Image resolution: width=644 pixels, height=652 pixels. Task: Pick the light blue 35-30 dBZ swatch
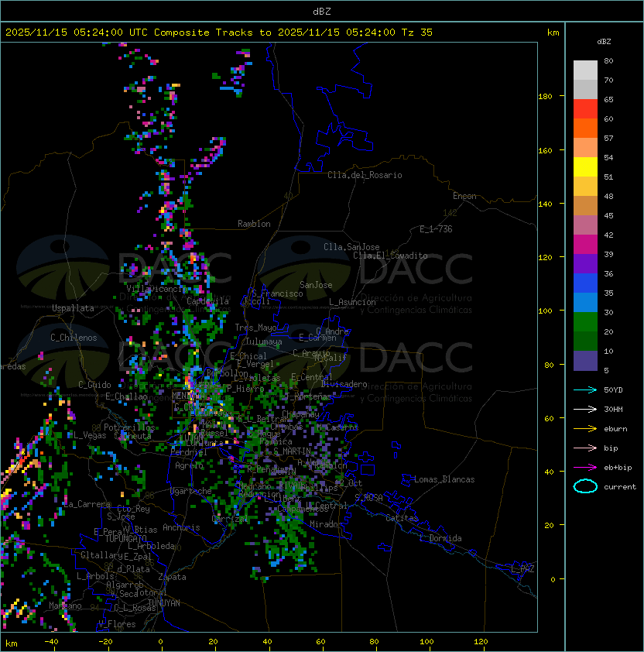click(x=585, y=302)
